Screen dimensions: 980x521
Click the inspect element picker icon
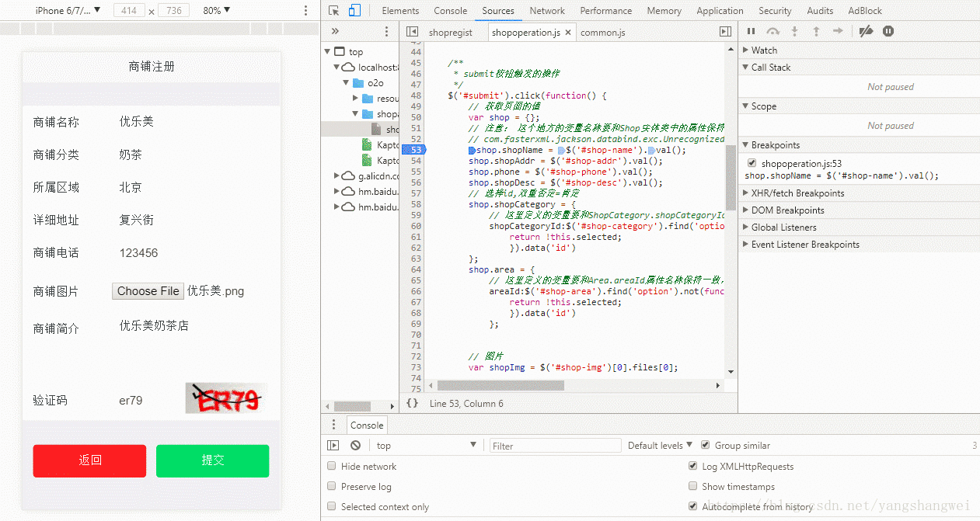[x=333, y=11]
